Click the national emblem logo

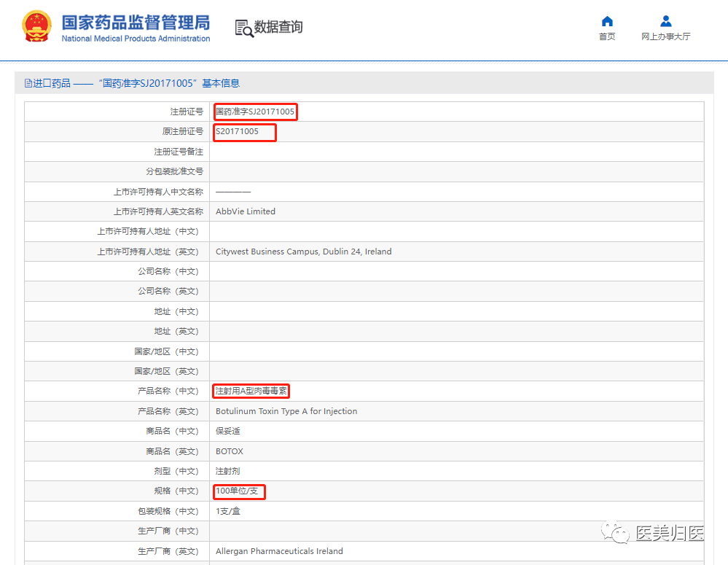coord(36,26)
